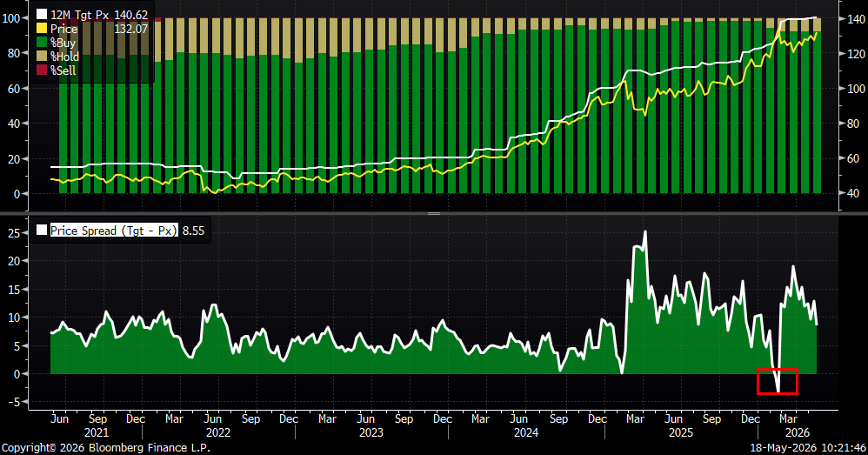Click the 'Jun' axis label above 2022
The width and height of the screenshot is (868, 455).
(212, 419)
